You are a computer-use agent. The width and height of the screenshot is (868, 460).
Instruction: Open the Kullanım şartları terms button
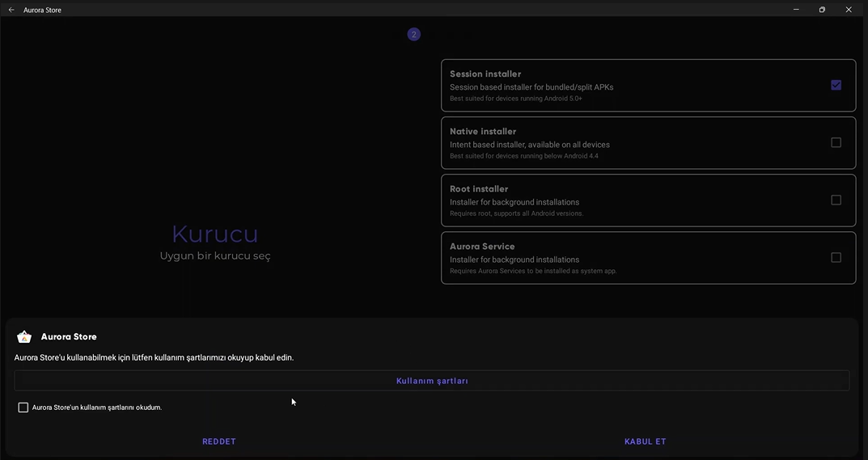tap(432, 381)
